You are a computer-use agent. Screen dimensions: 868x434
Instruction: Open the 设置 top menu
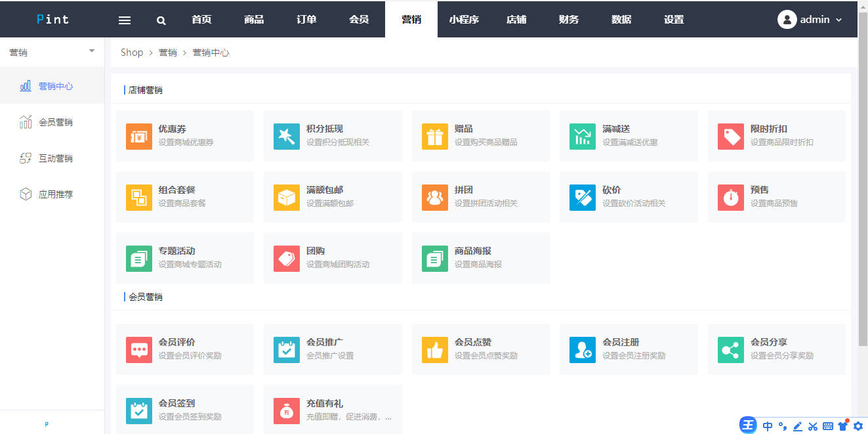point(674,19)
